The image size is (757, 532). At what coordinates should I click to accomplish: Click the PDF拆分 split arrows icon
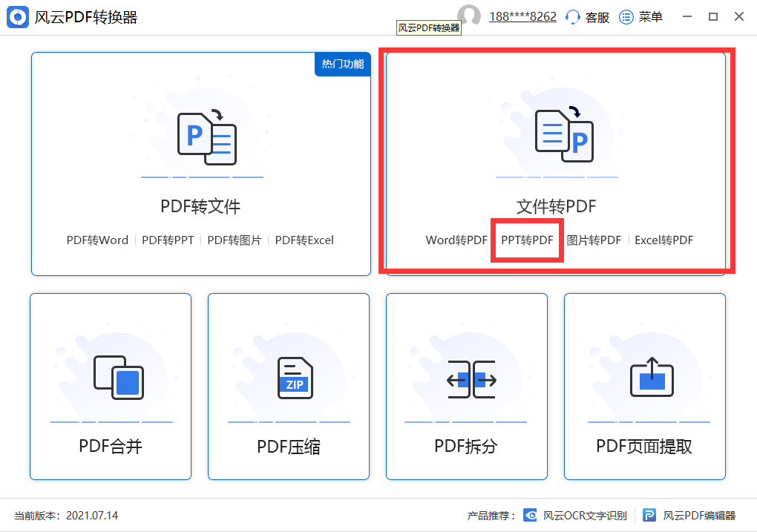coord(472,379)
